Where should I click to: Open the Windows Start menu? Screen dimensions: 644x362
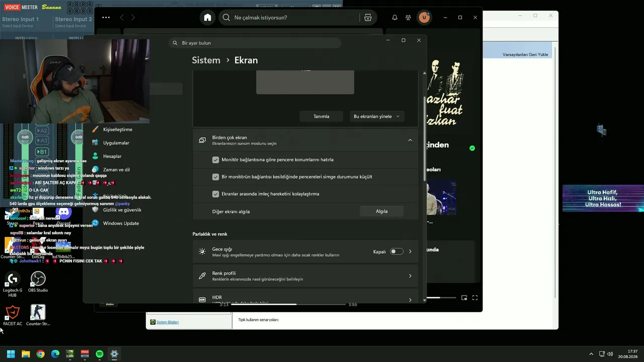pyautogui.click(x=11, y=354)
